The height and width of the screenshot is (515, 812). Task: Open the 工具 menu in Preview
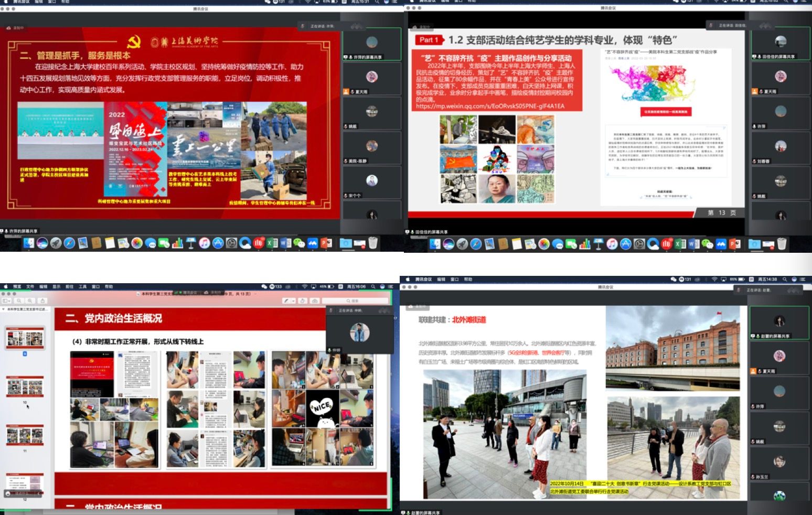(x=82, y=287)
